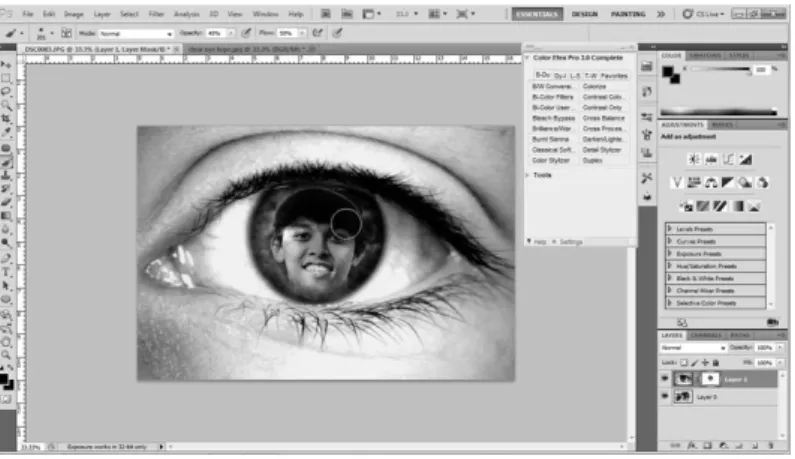The image size is (795, 459).
Task: Click the Burnt Sienna filter button
Action: point(553,139)
